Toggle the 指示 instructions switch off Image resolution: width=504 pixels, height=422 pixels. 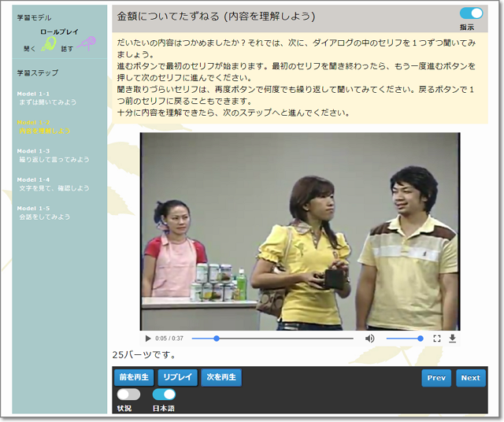click(471, 13)
